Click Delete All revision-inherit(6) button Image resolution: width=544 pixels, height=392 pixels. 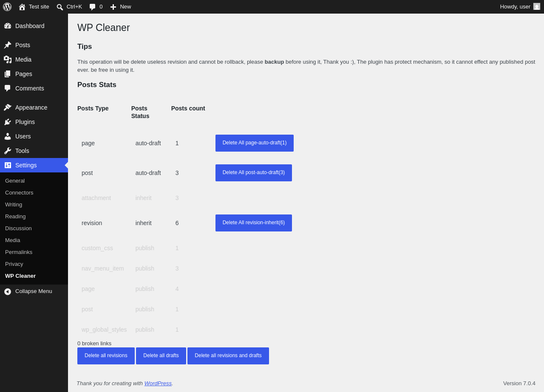click(x=254, y=223)
